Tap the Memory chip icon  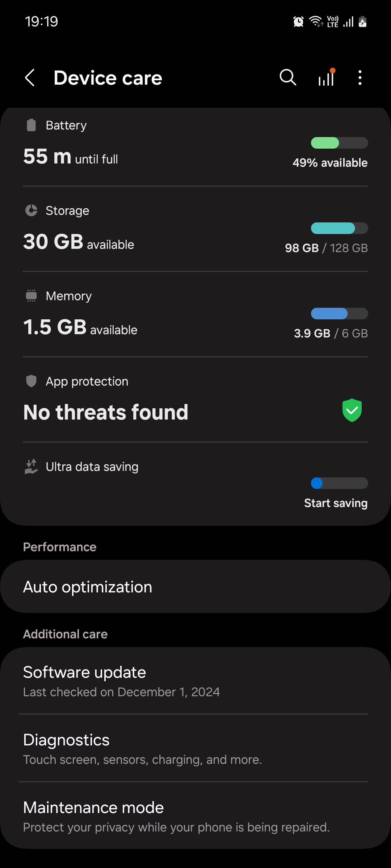(31, 296)
